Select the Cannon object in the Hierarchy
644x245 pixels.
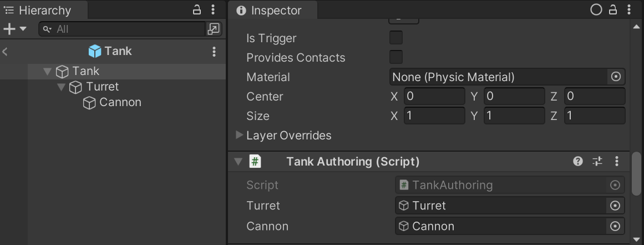(120, 103)
